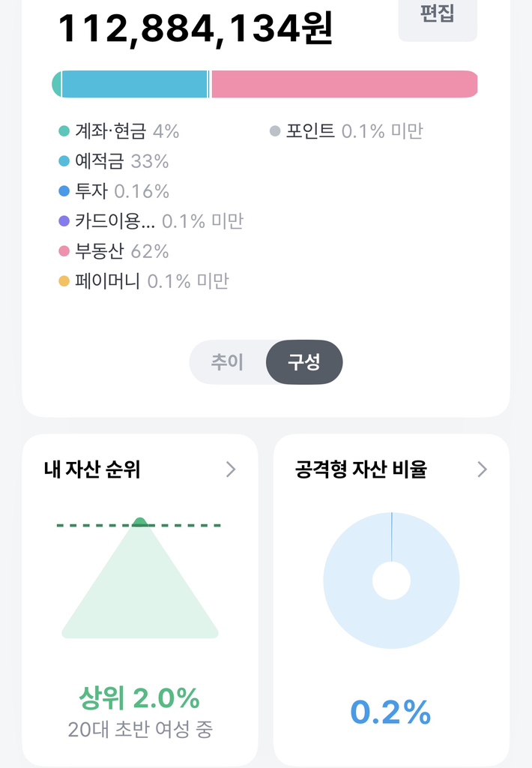Open 공격형 자산 비율 chevron arrow
This screenshot has height=768, width=532.
click(482, 469)
